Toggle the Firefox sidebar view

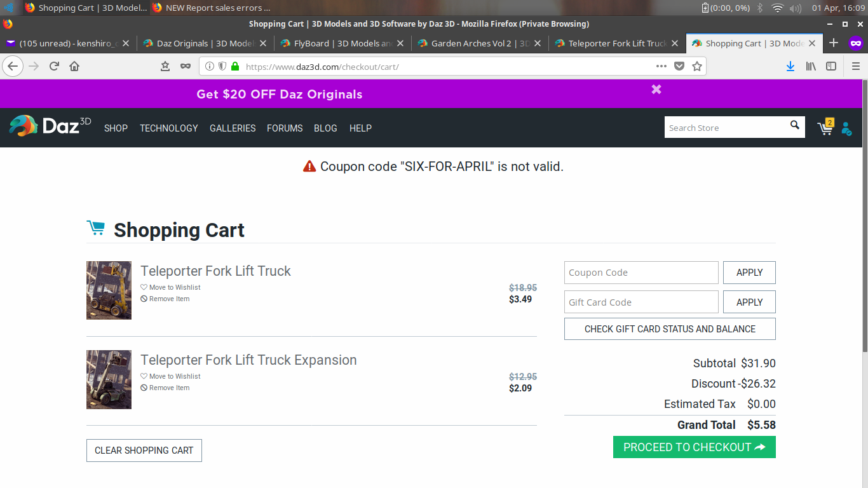click(x=831, y=66)
